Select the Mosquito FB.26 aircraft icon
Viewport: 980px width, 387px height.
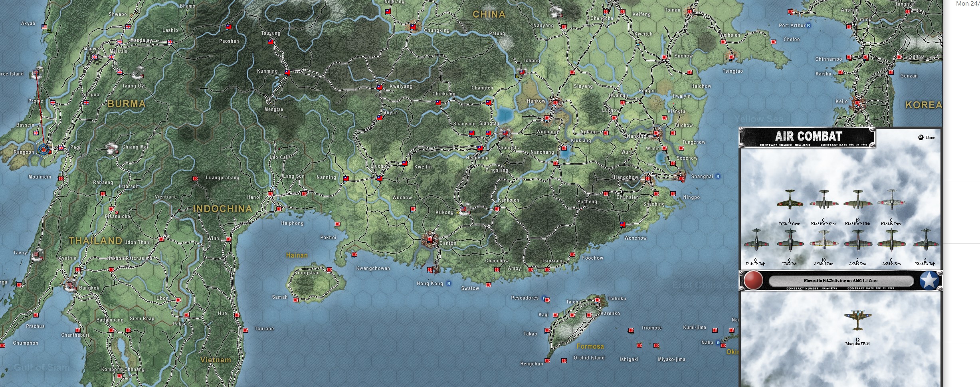click(x=857, y=320)
